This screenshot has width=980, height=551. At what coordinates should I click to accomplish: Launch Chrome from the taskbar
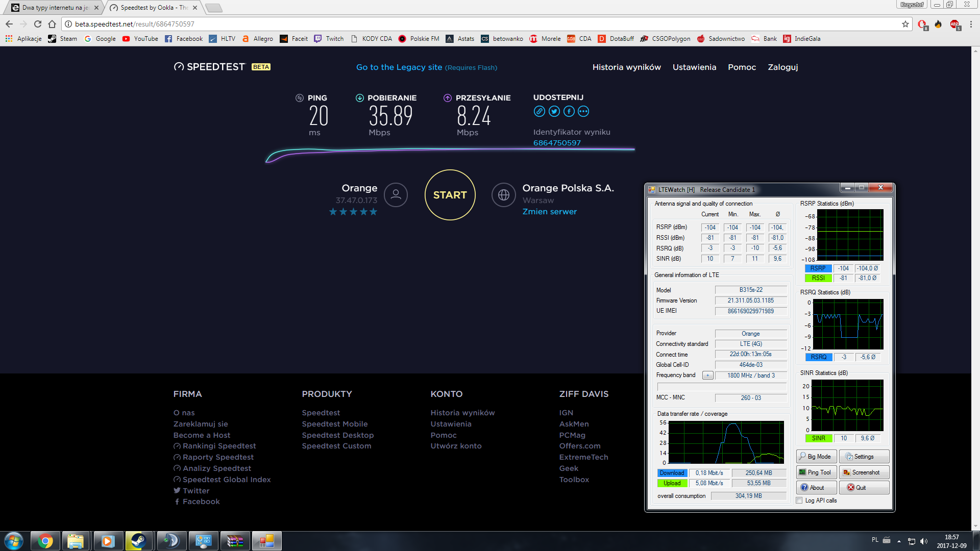pos(45,541)
